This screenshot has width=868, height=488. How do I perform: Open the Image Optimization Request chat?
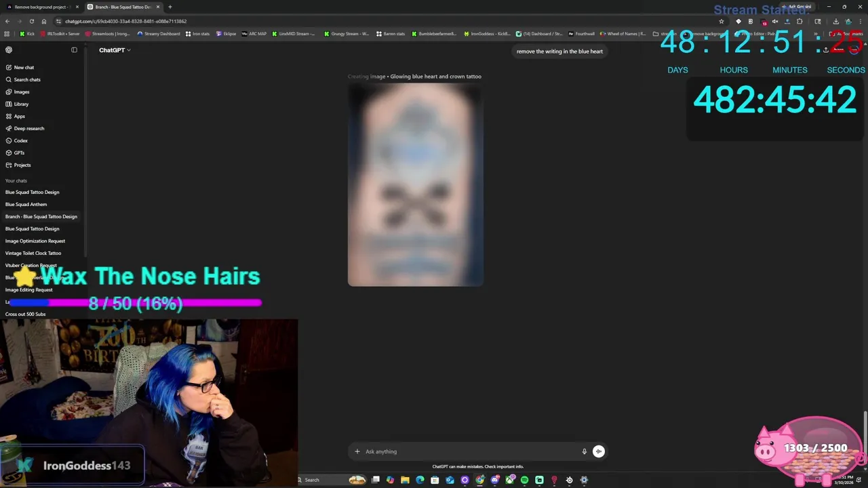coord(35,241)
